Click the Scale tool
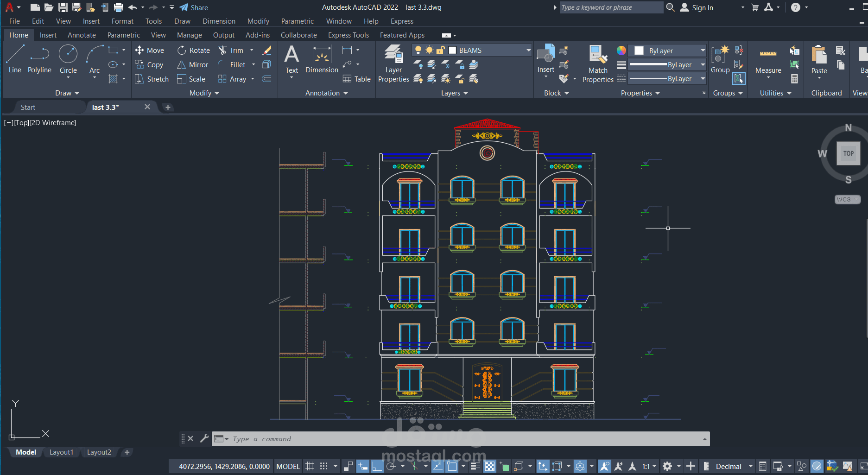The image size is (868, 475). click(x=191, y=79)
